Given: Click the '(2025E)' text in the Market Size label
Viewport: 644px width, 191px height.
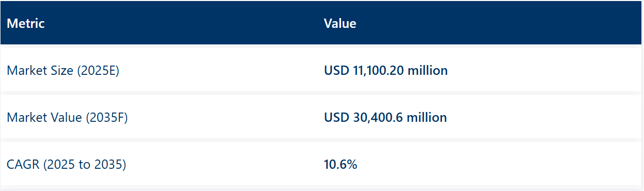Looking at the screenshot, I should [x=98, y=71].
